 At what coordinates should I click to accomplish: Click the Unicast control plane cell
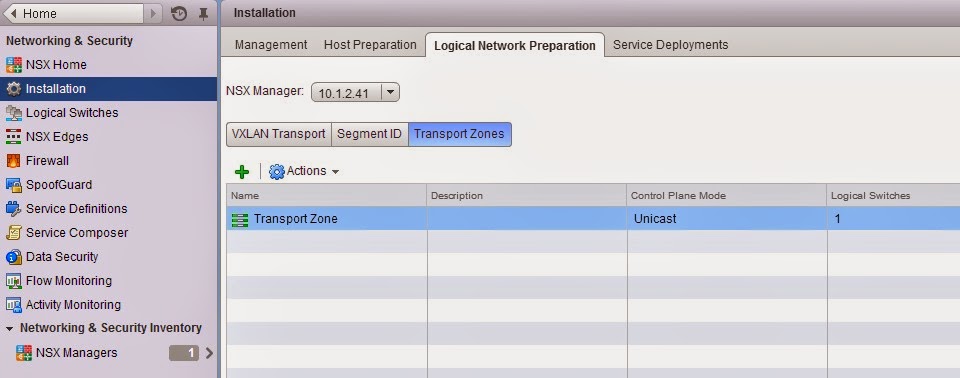coord(727,219)
